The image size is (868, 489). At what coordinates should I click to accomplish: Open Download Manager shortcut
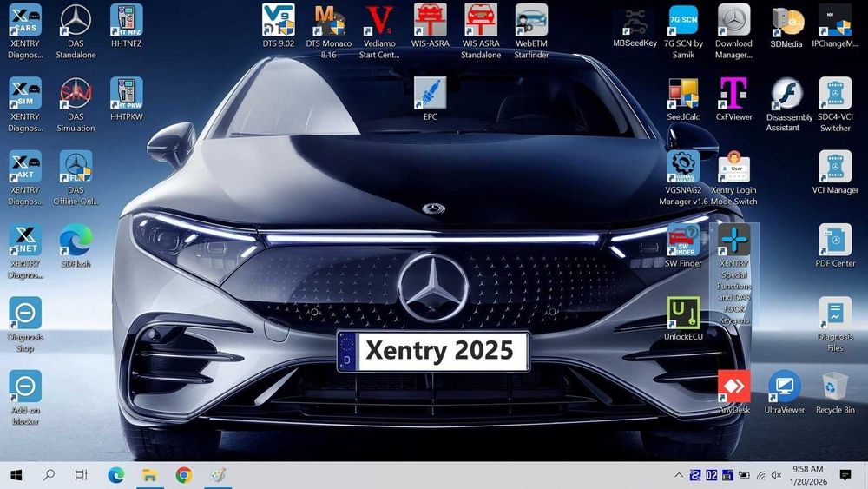[x=734, y=20]
